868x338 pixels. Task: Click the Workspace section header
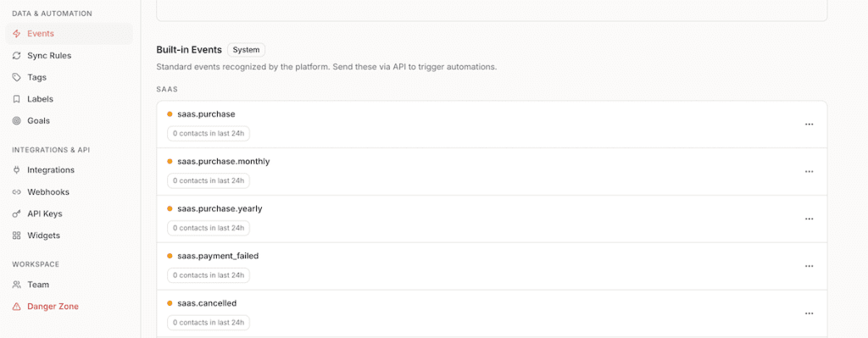pyautogui.click(x=36, y=264)
